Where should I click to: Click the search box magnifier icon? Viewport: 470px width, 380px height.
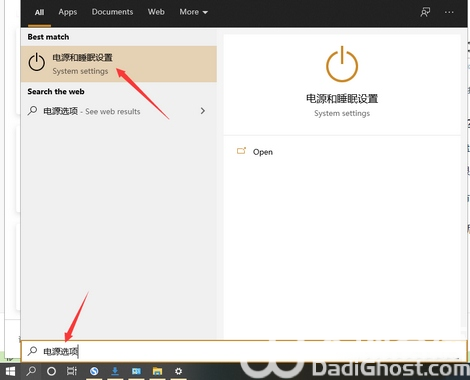click(32, 351)
